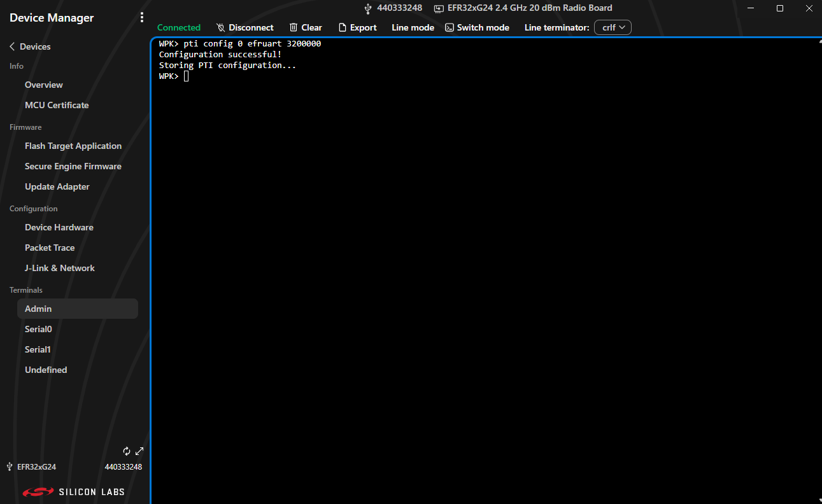Click the Disconnect plug icon
Viewport: 822px width, 504px height.
point(220,27)
